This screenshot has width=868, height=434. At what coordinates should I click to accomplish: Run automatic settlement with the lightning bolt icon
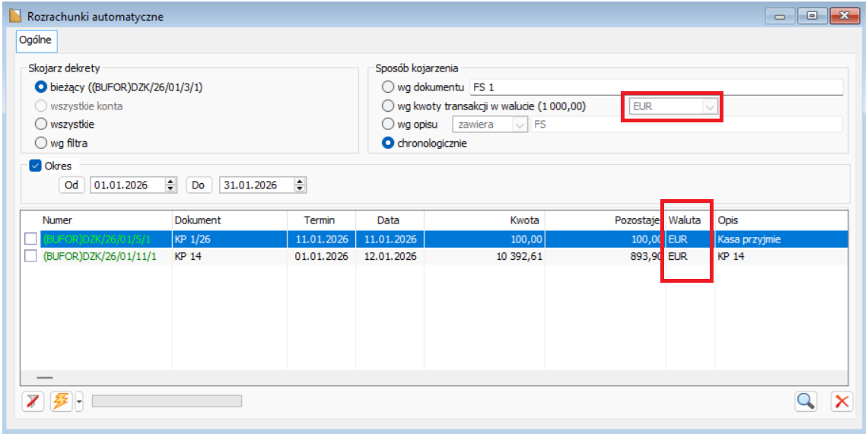pos(62,401)
